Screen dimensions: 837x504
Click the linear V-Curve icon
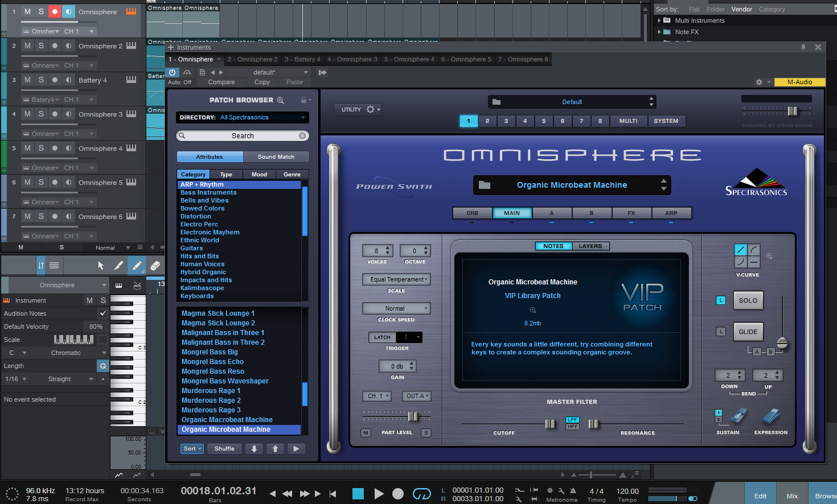coord(741,250)
